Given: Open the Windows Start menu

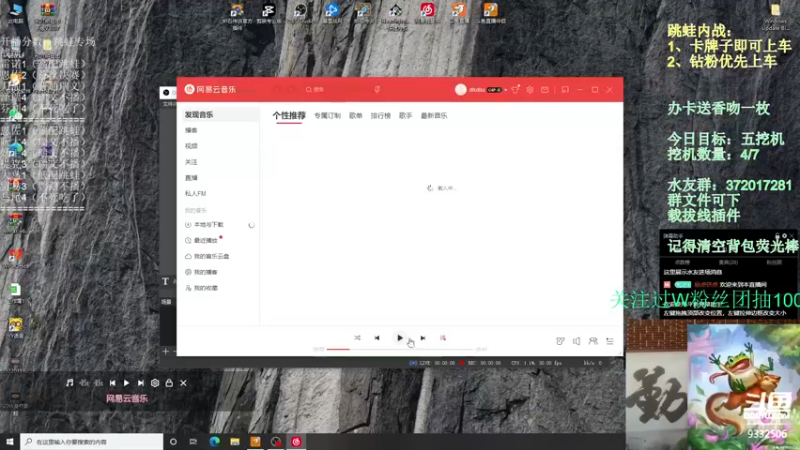Looking at the screenshot, I should (x=10, y=441).
